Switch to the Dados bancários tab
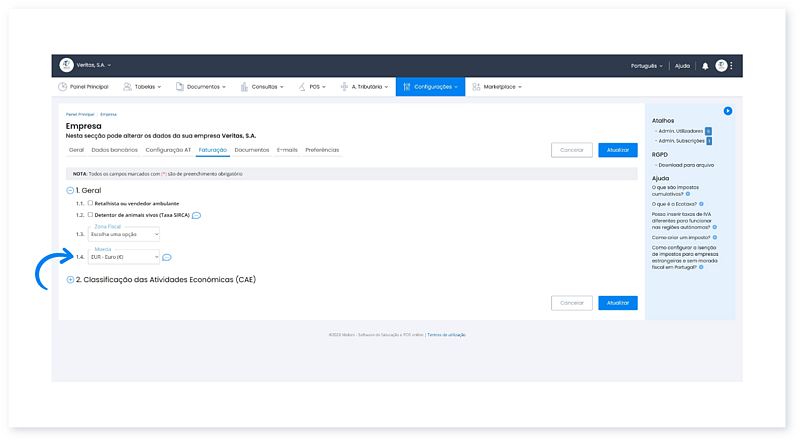 114,150
